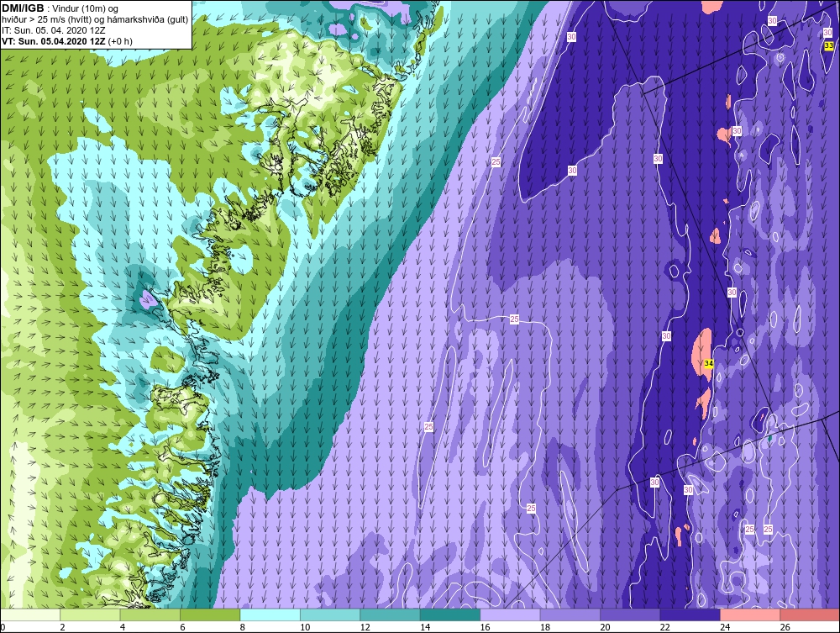This screenshot has height=633, width=840.
Task: Click the legend scale value '6'
Action: click(182, 627)
